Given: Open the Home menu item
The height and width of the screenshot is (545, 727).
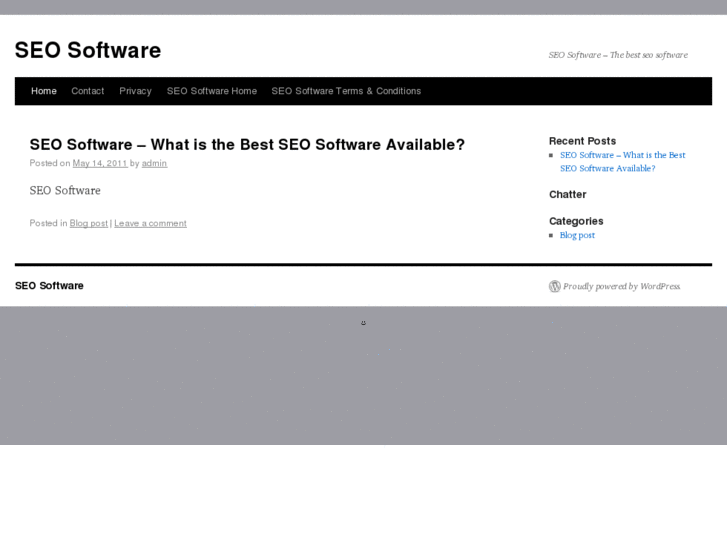Looking at the screenshot, I should point(44,91).
